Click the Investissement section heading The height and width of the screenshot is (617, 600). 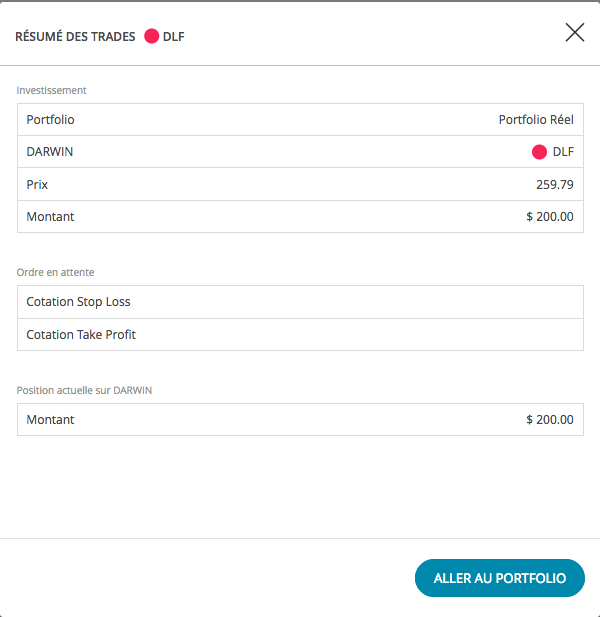click(x=52, y=90)
